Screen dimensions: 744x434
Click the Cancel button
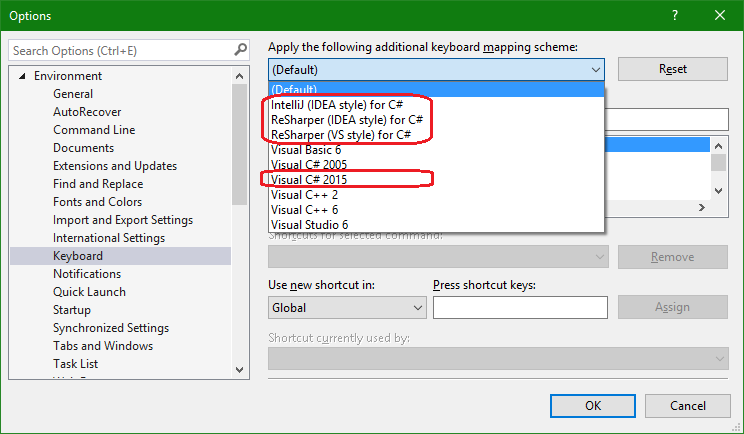click(687, 406)
